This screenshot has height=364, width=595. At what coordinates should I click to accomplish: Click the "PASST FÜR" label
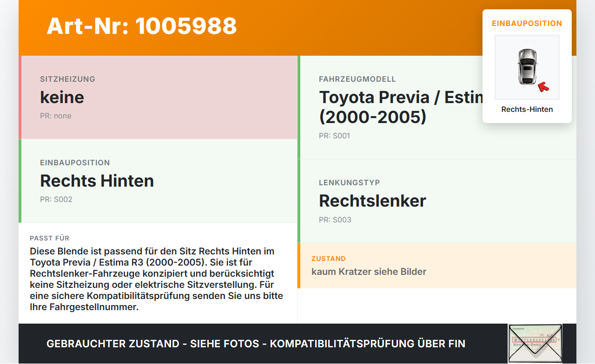(49, 238)
